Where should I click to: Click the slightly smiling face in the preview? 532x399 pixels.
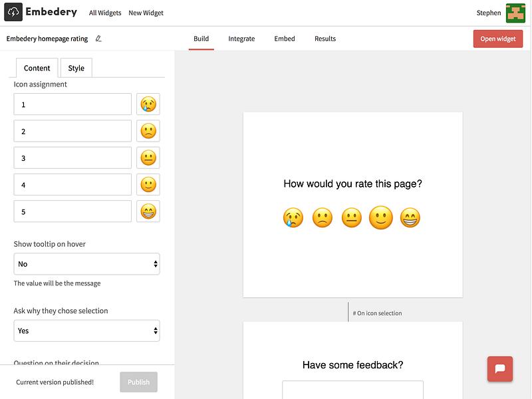click(380, 217)
